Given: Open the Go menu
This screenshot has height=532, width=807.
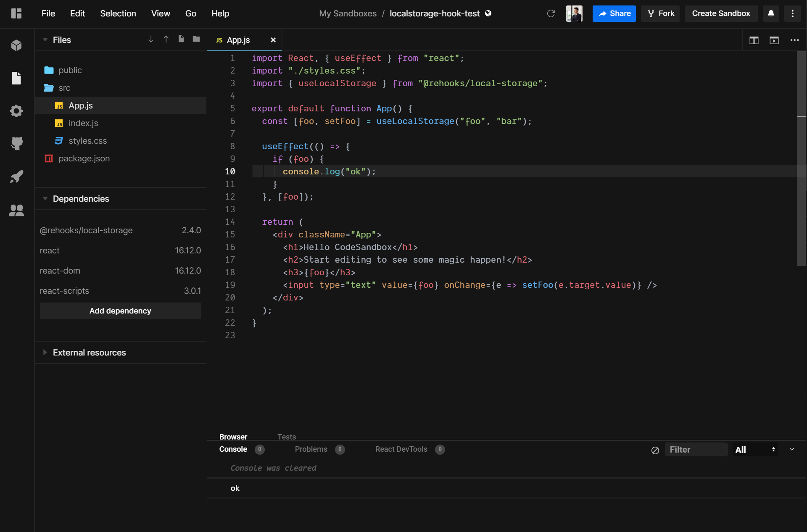Looking at the screenshot, I should click(x=191, y=13).
